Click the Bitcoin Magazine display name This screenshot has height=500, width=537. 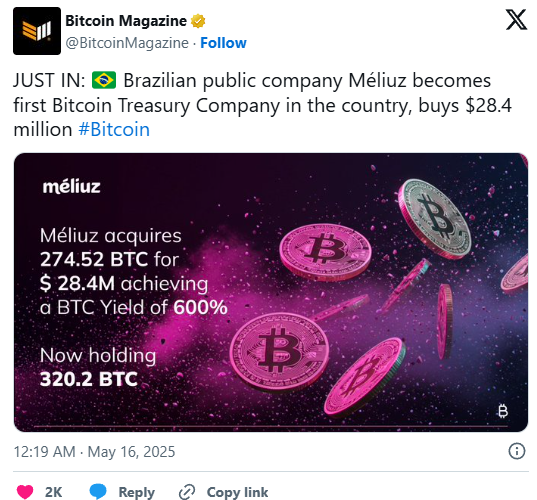(x=126, y=21)
